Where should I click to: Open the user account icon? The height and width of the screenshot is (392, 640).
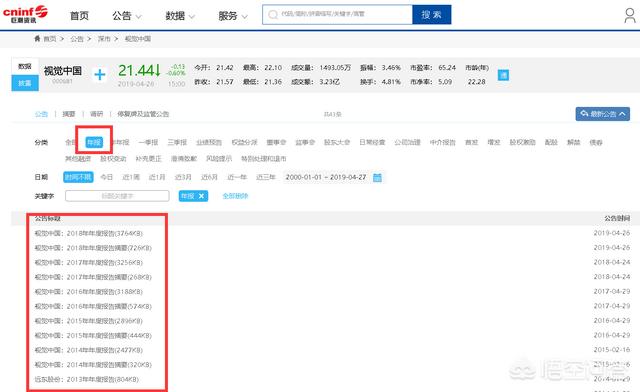click(630, 16)
